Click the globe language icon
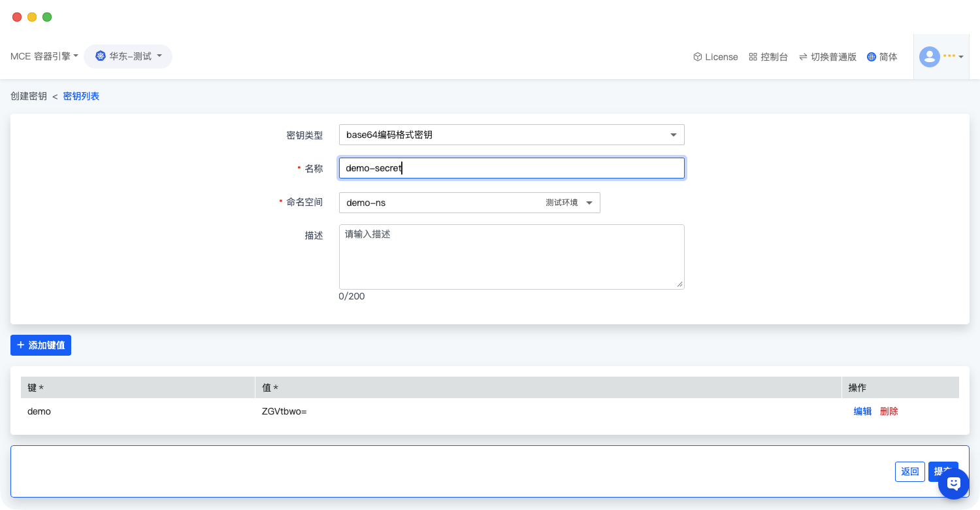 click(x=871, y=57)
